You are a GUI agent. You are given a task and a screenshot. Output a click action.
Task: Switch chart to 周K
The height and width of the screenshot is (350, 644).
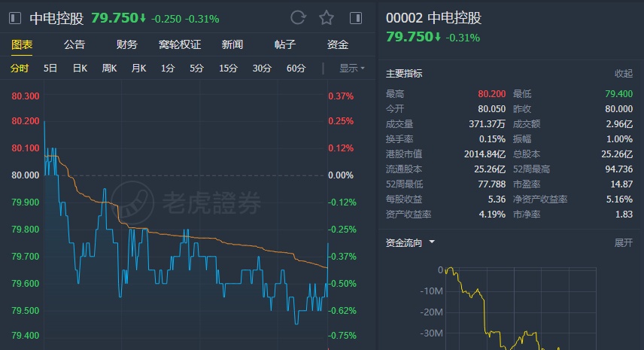[x=109, y=68]
